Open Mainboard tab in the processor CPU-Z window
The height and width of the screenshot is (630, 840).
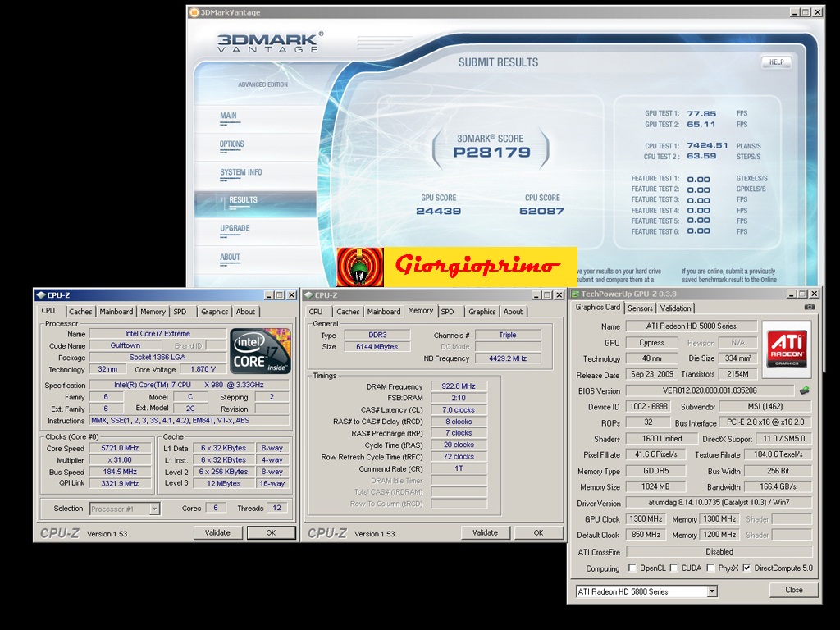116,311
